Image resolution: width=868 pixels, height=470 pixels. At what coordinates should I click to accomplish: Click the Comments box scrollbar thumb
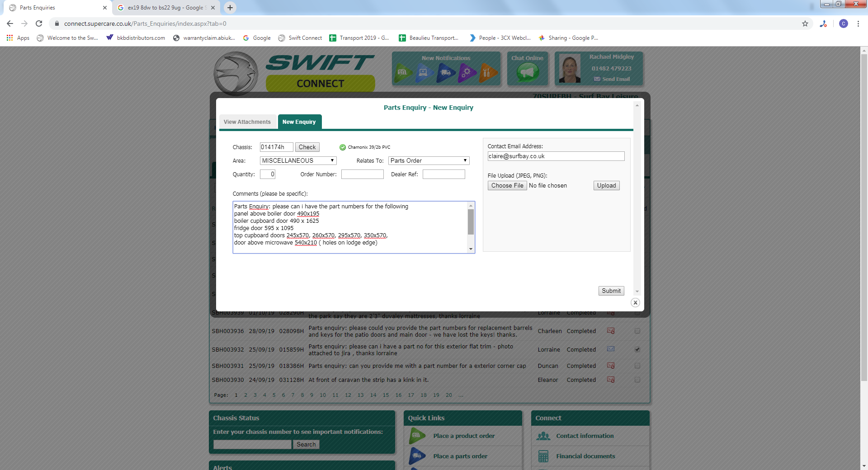471,222
